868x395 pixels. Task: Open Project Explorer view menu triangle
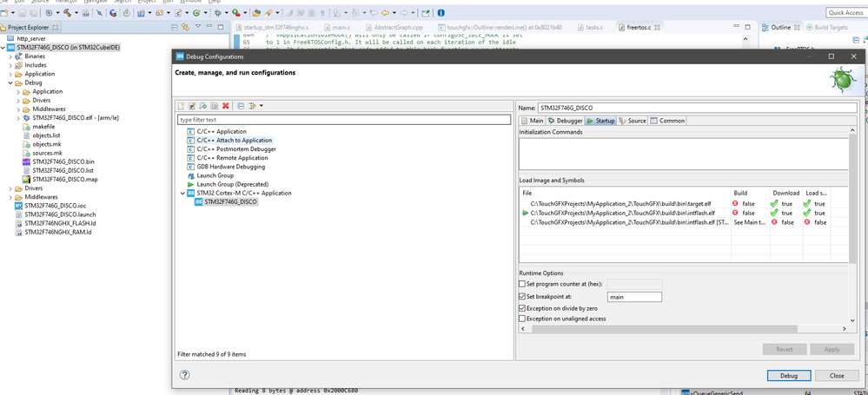click(x=197, y=27)
